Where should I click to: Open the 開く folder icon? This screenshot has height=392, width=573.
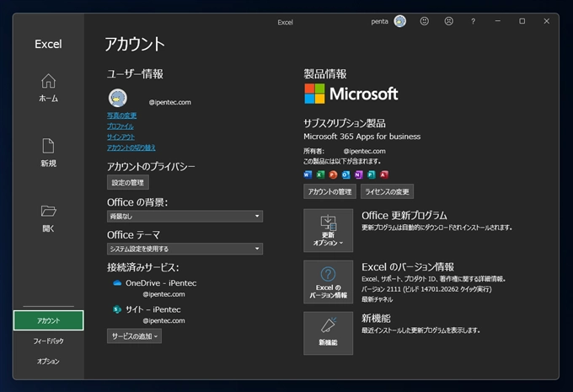click(48, 211)
